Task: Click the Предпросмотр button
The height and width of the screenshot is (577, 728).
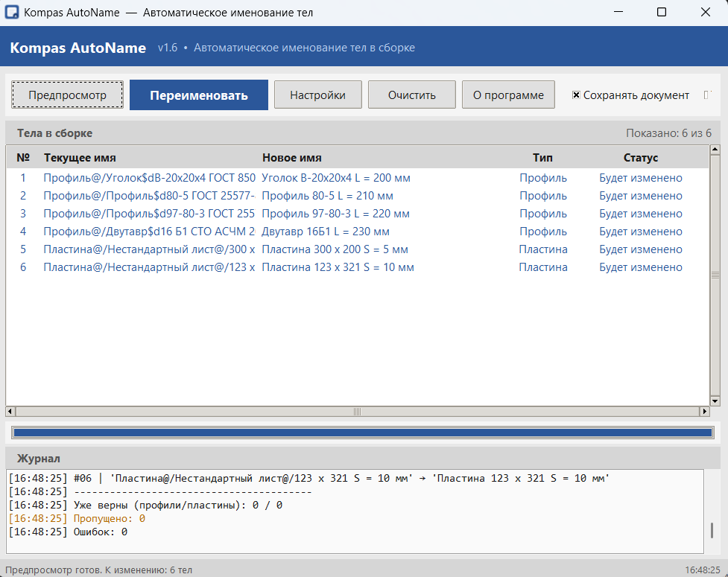Action: pos(67,95)
